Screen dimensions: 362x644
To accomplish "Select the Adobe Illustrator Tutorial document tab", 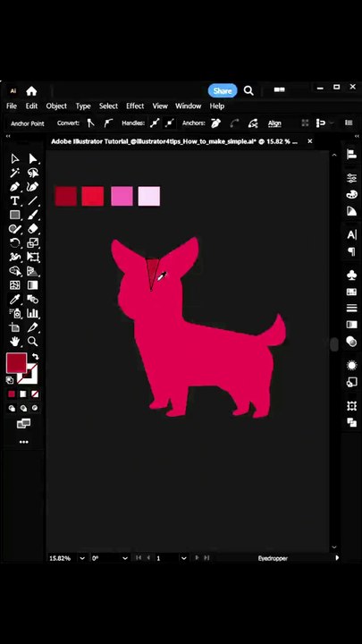I will tap(176, 141).
